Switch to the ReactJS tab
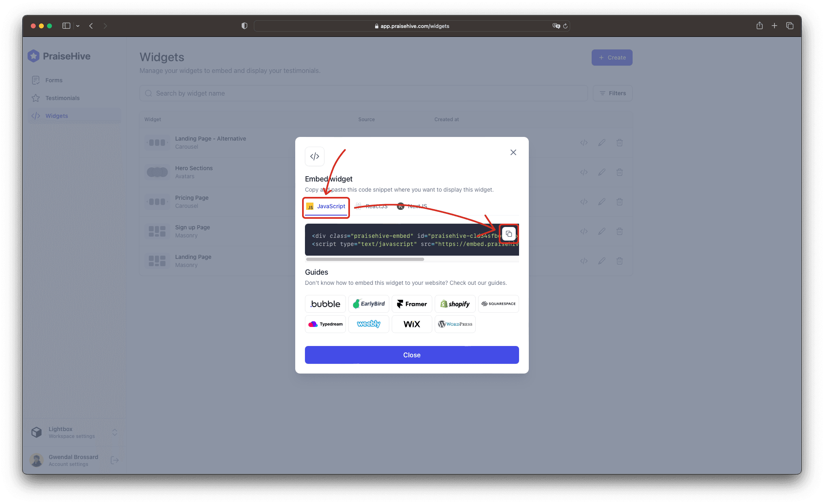The height and width of the screenshot is (504, 824). 371,206
